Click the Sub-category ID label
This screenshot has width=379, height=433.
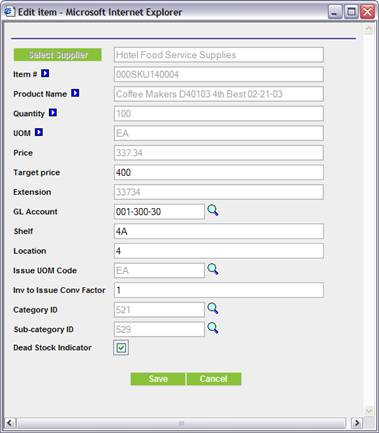point(44,330)
